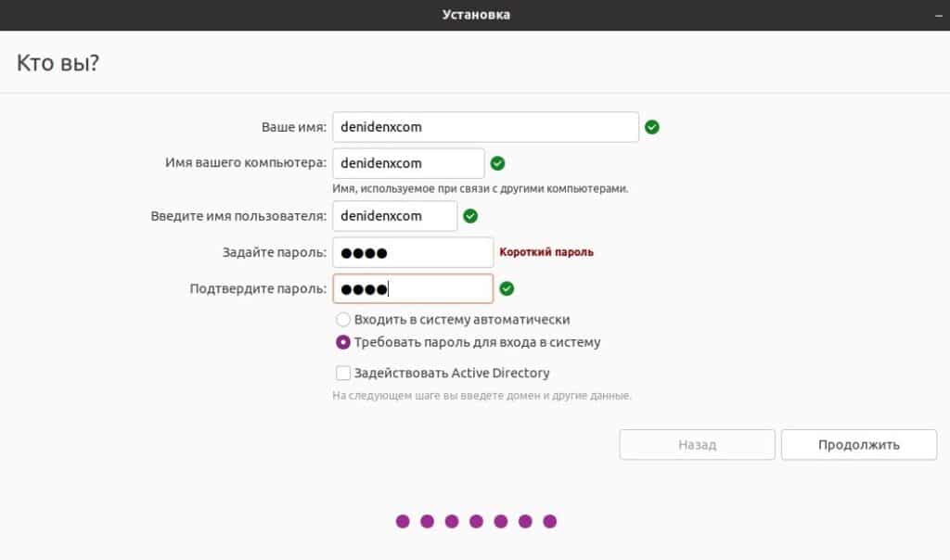
Task: Click green checkmark next to username field
Action: [470, 216]
